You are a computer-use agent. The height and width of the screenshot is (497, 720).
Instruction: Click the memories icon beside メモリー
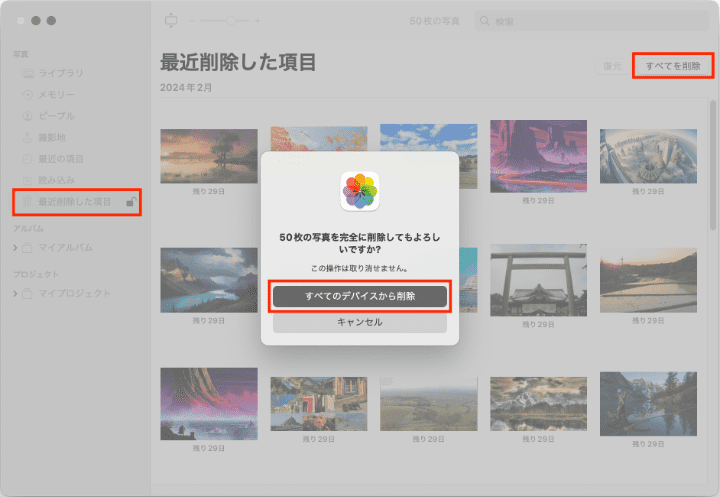[28, 95]
